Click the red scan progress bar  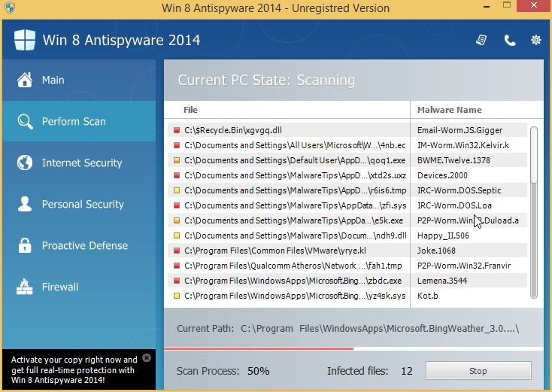click(x=259, y=348)
